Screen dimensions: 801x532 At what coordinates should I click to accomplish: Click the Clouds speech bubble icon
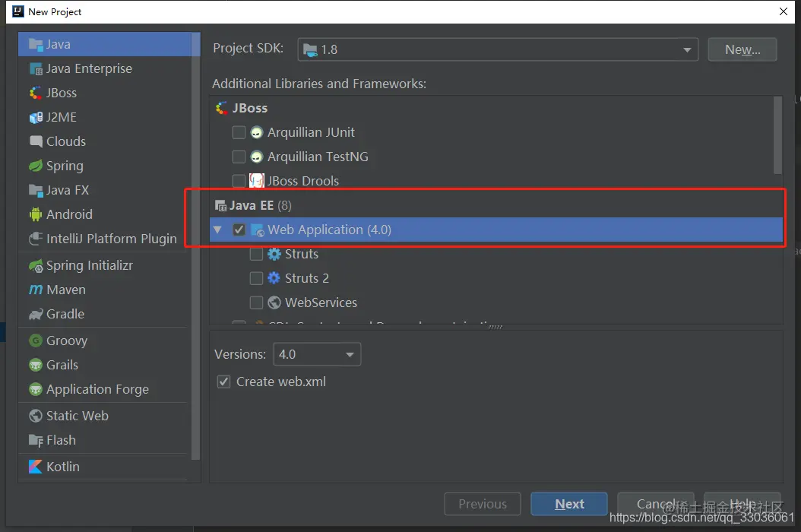36,141
